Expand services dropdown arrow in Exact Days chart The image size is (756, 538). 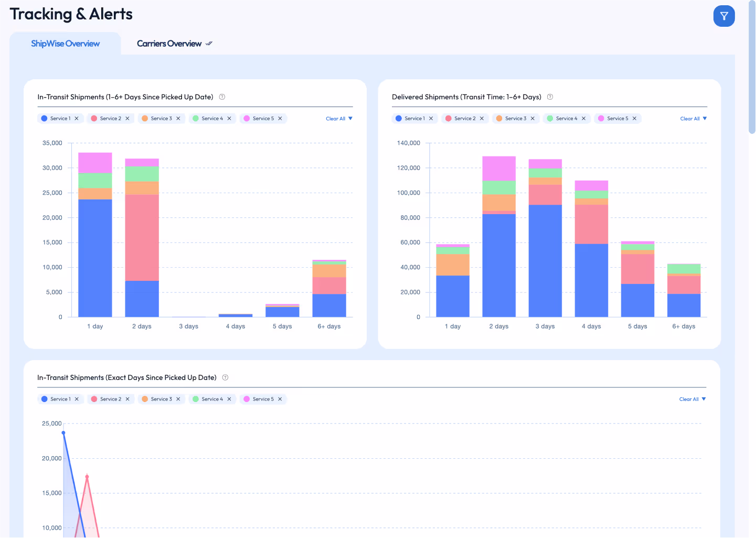[704, 399]
